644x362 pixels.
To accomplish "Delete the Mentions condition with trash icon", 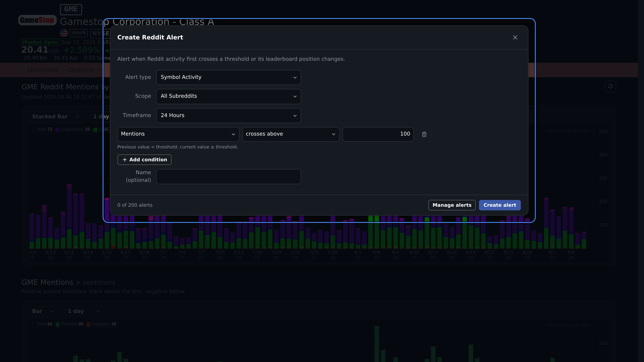I will click(x=424, y=134).
